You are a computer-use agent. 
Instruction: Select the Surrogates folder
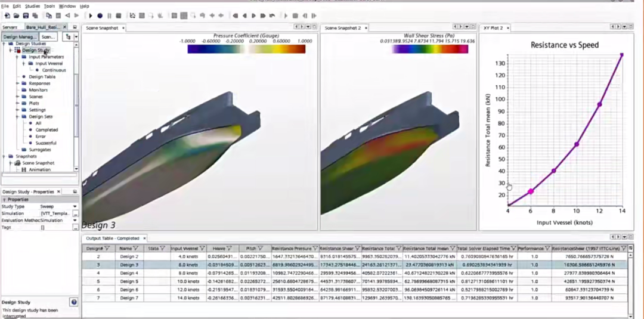pos(40,150)
